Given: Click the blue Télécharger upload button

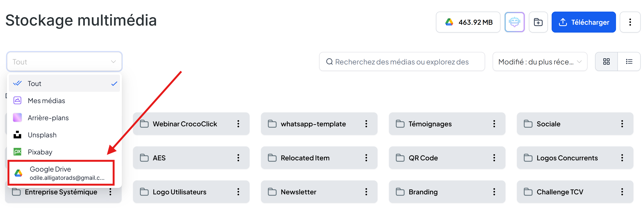Looking at the screenshot, I should click(583, 22).
